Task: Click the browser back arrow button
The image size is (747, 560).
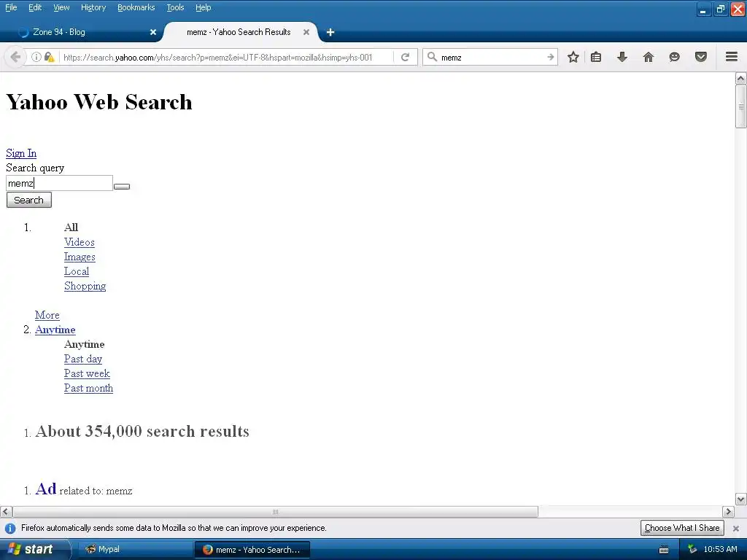Action: click(x=15, y=57)
